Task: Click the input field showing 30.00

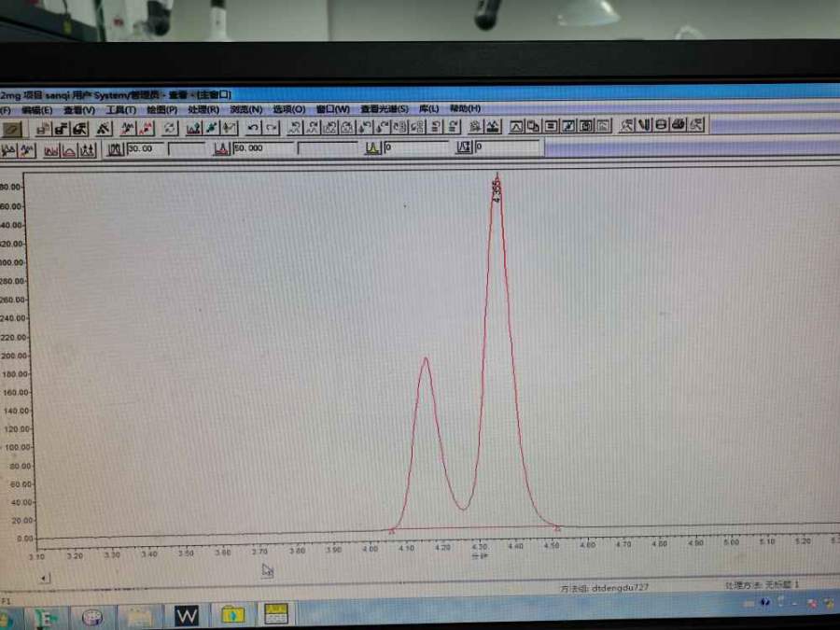Action: (x=147, y=148)
